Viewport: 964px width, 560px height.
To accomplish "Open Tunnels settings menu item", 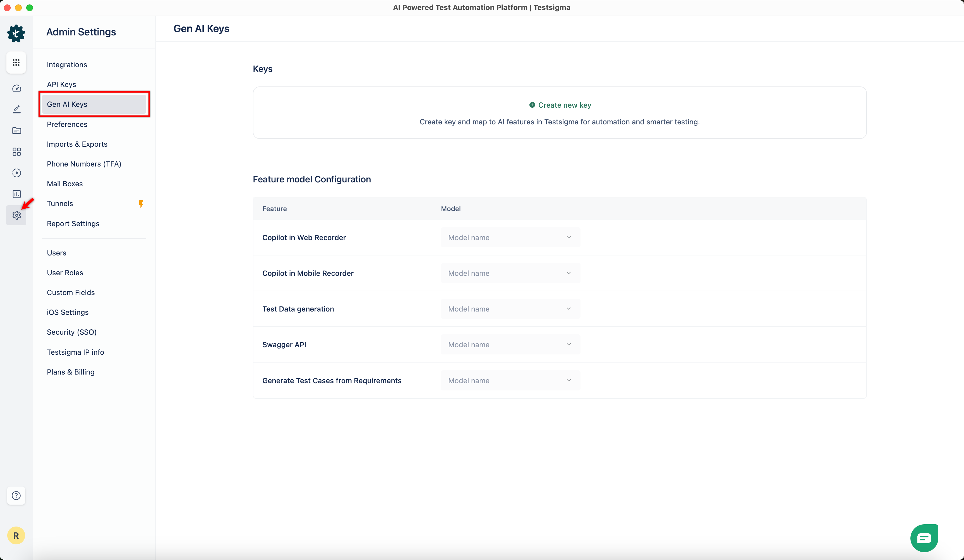I will (x=60, y=204).
